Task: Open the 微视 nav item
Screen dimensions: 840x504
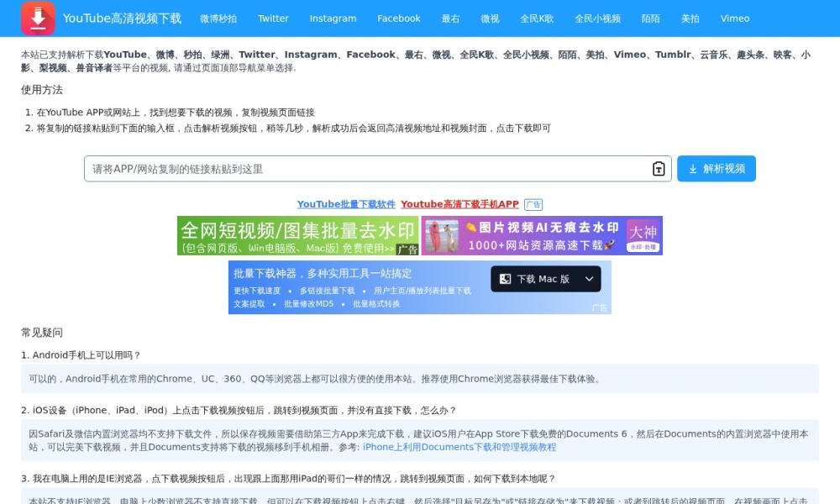Action: [x=491, y=18]
